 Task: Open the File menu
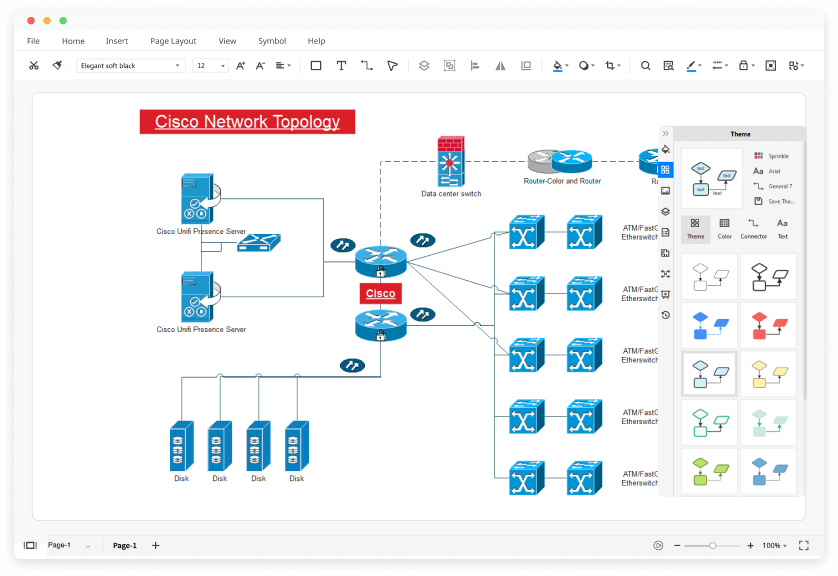pos(33,41)
